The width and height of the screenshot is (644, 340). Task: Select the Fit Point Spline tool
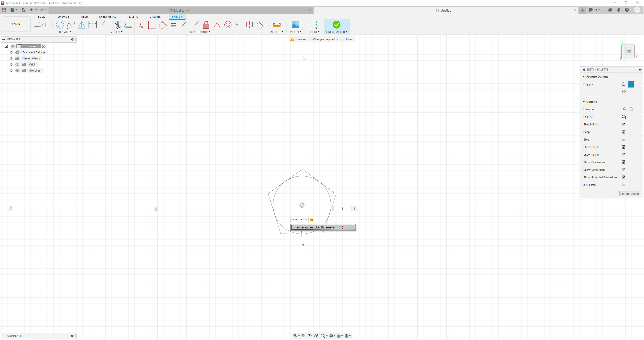point(71,25)
